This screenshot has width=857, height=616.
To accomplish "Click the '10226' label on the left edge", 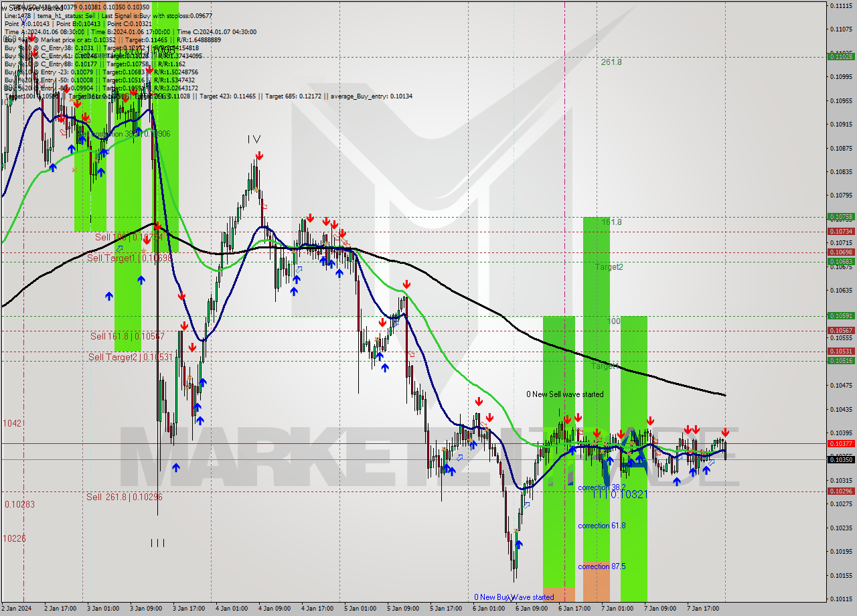I will pos(14,538).
